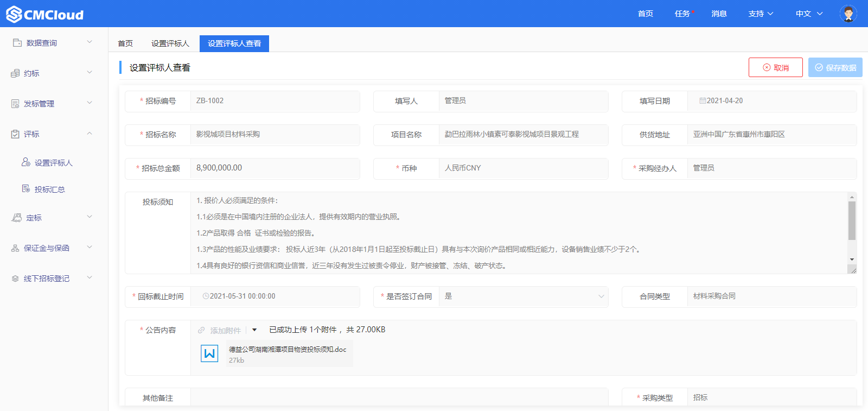The width and height of the screenshot is (868, 411).
Task: Open 任务 in top navigation
Action: (682, 14)
